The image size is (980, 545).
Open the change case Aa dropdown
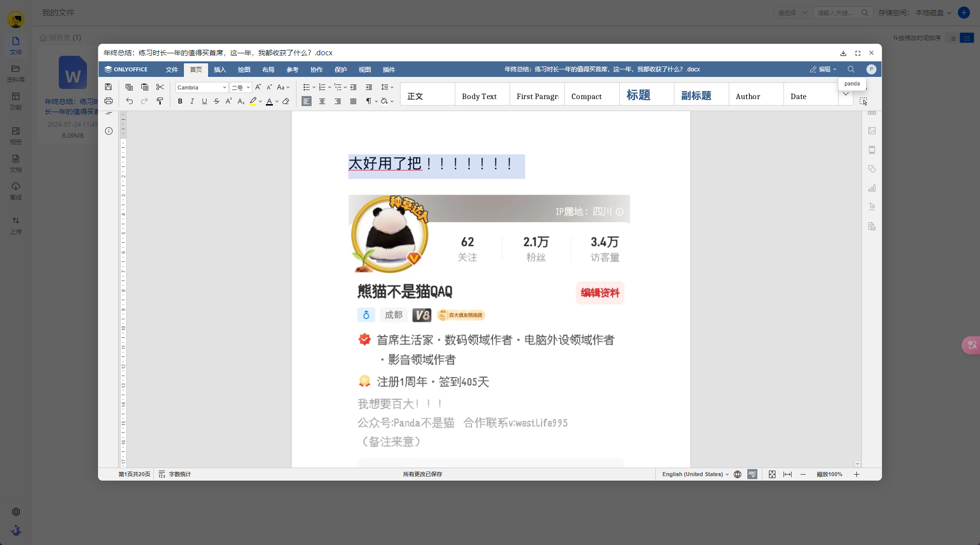[283, 87]
